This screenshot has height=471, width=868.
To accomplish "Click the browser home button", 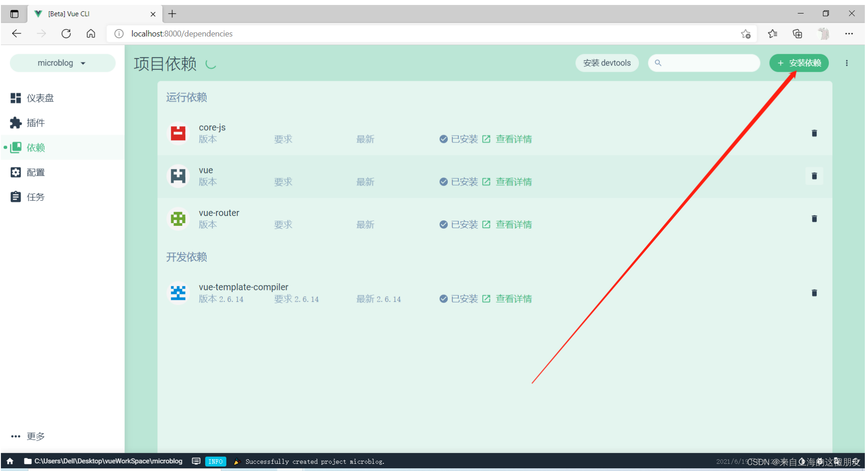I will pyautogui.click(x=91, y=34).
